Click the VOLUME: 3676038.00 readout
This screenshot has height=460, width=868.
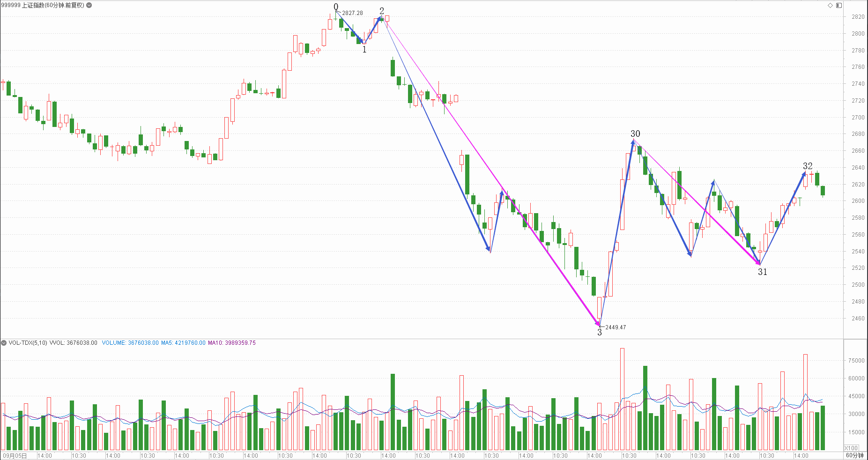pyautogui.click(x=130, y=343)
